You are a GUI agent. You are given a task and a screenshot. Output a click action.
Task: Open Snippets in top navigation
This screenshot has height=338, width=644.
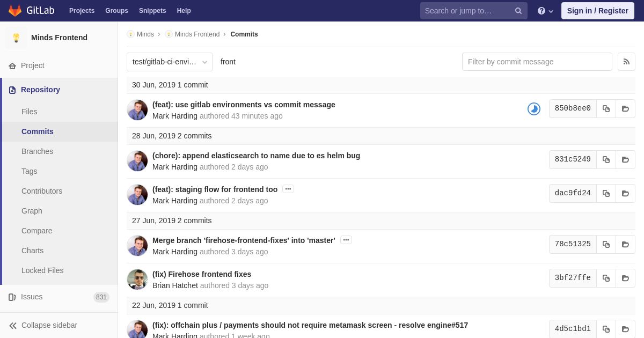152,11
